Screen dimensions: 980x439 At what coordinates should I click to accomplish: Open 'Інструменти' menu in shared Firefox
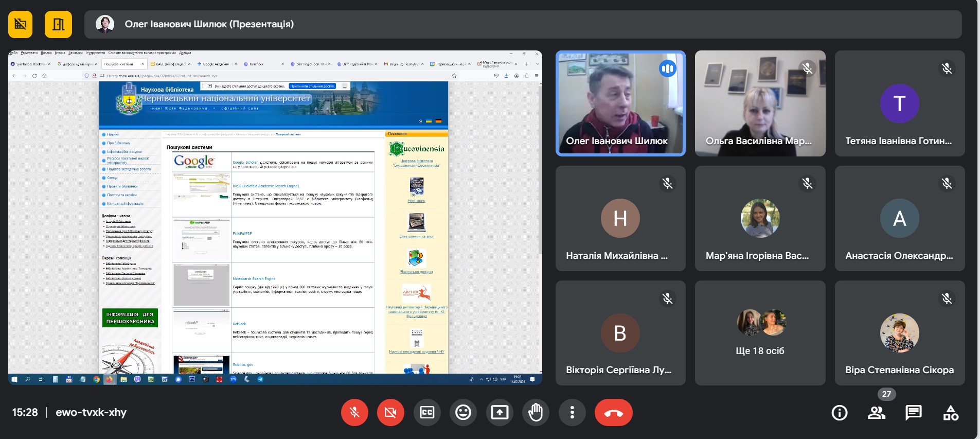pos(95,52)
